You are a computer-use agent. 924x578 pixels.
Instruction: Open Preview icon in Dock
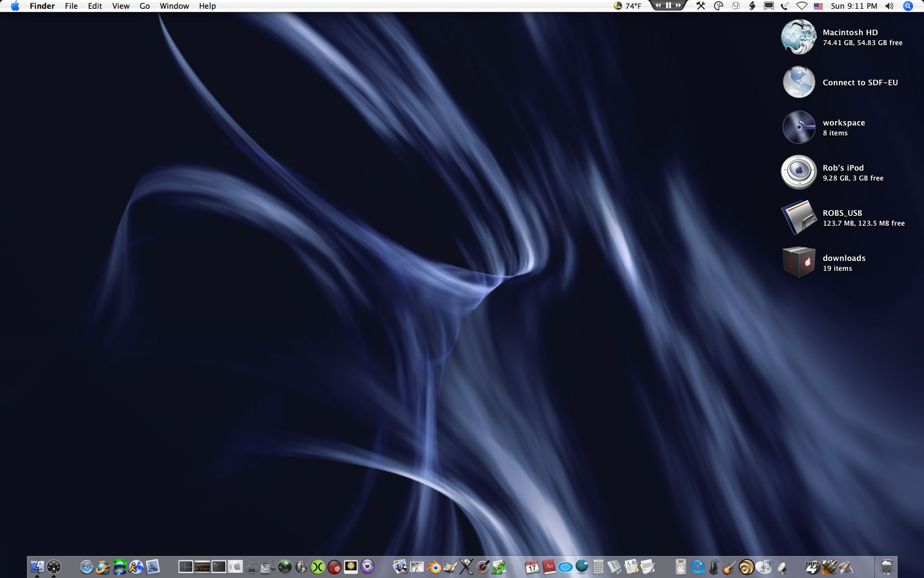(x=400, y=566)
